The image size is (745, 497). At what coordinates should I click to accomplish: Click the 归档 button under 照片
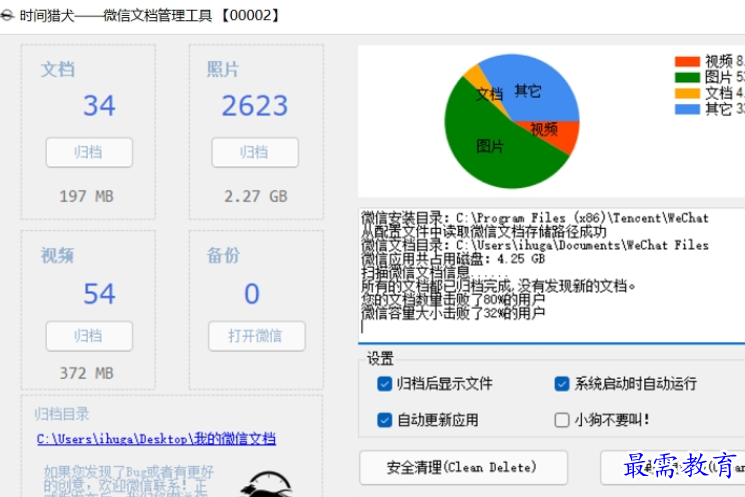pos(255,153)
